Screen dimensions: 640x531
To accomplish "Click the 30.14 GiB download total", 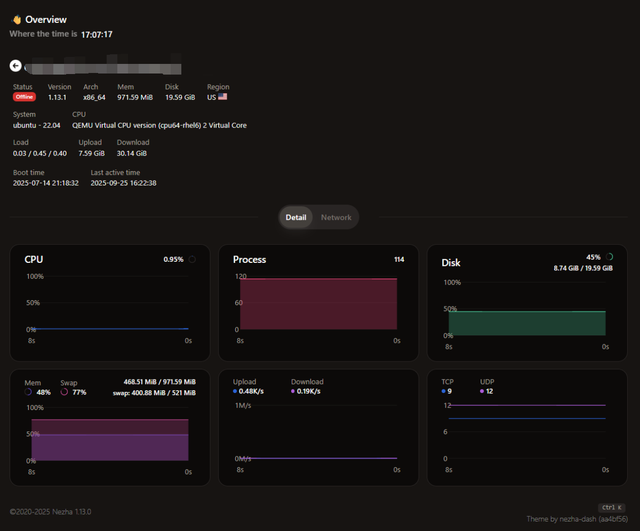I will [132, 153].
